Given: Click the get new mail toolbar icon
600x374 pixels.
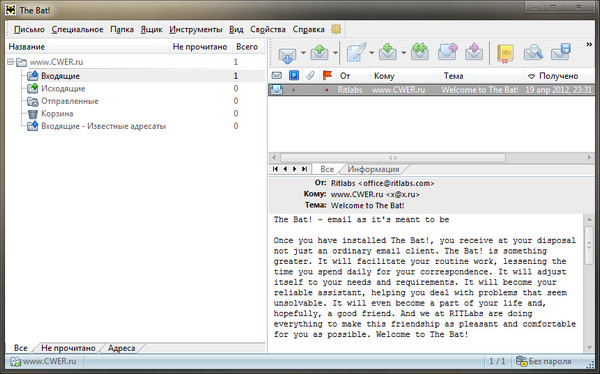Looking at the screenshot, I should coord(287,53).
